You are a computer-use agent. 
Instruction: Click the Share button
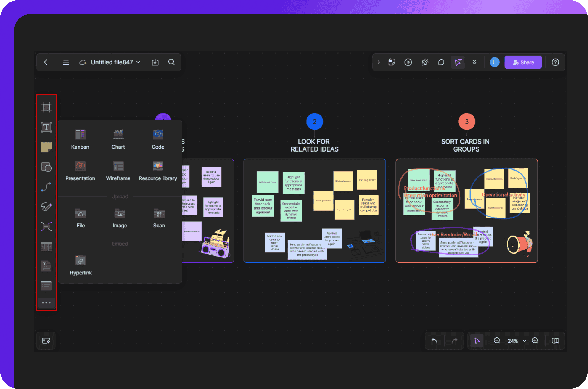coord(523,61)
